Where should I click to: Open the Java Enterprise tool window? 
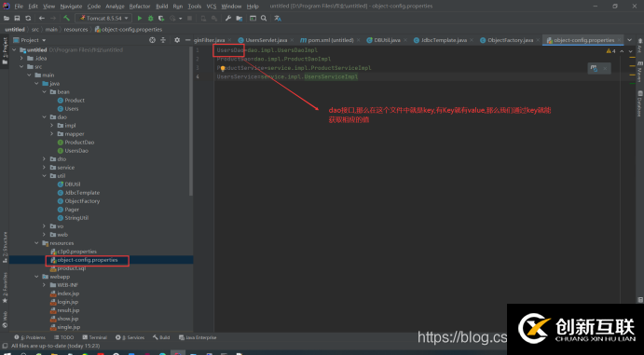pyautogui.click(x=198, y=337)
